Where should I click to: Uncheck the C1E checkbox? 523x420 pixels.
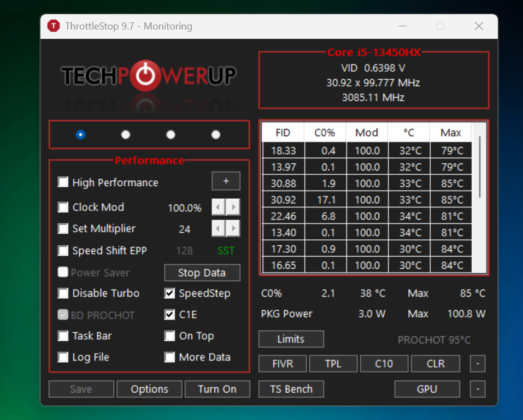(169, 315)
